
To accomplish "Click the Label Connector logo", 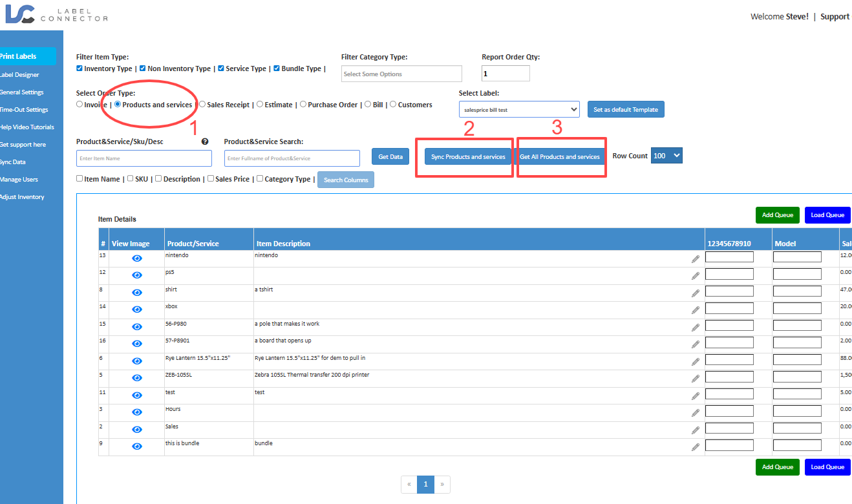I will coord(56,14).
